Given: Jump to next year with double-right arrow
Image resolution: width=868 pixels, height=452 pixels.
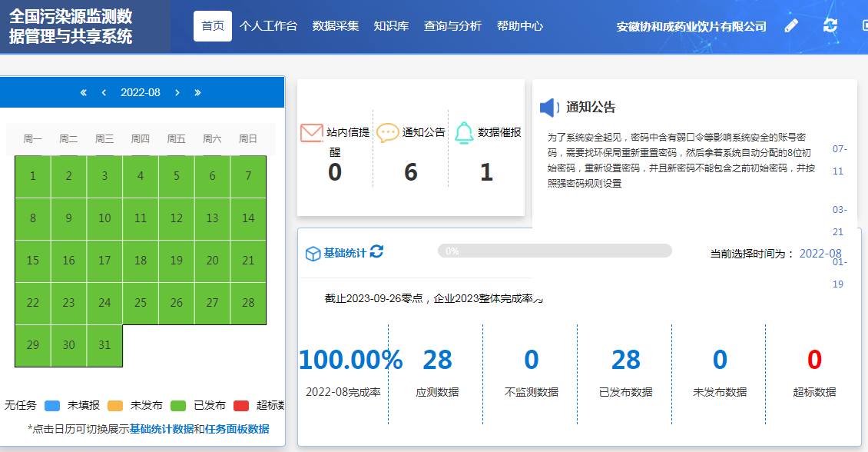Looking at the screenshot, I should pos(197,92).
